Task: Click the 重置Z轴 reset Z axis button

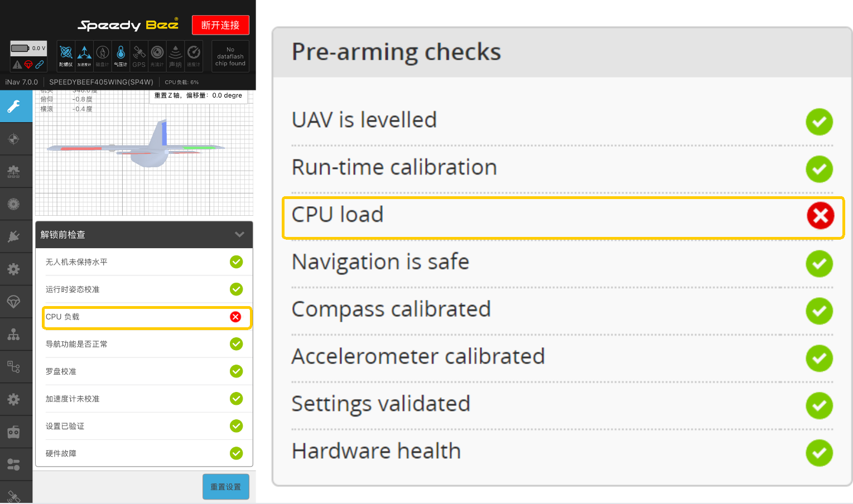Action: pos(198,95)
